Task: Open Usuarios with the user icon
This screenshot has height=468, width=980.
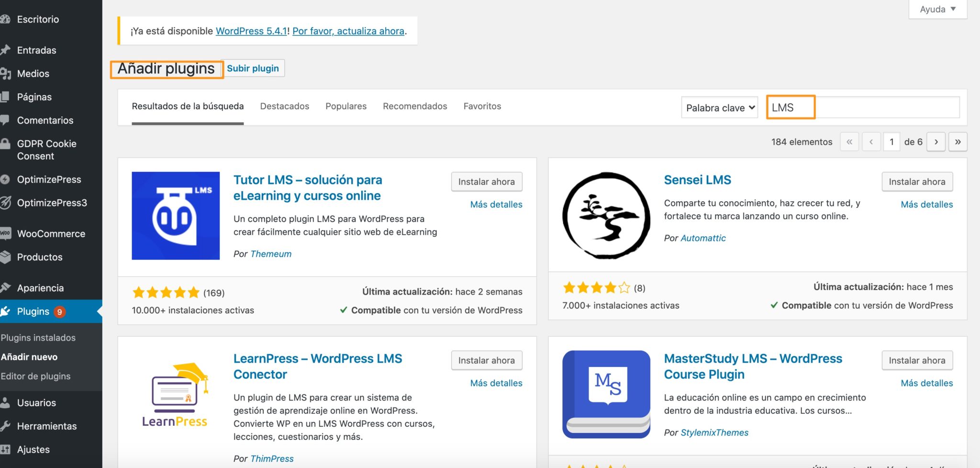Action: click(6, 402)
